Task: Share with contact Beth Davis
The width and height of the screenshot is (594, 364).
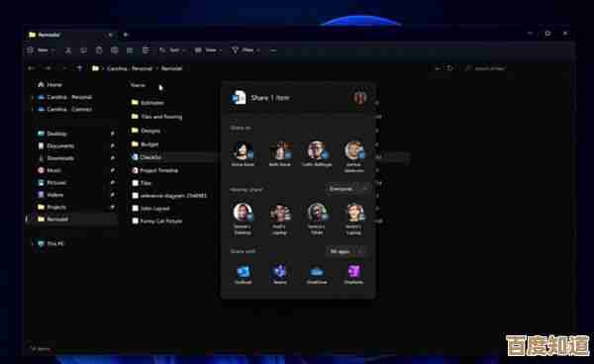Action: [280, 153]
